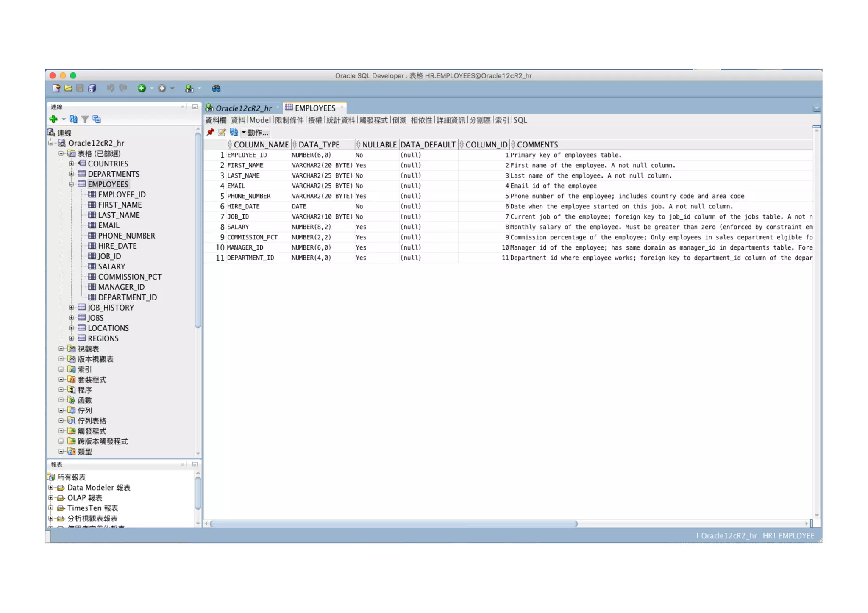Refresh the connections panel
Screen dimensions: 868x613
click(x=73, y=119)
